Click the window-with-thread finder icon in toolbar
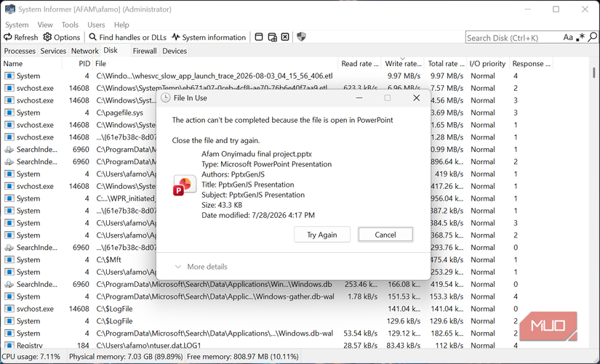 tap(273, 37)
